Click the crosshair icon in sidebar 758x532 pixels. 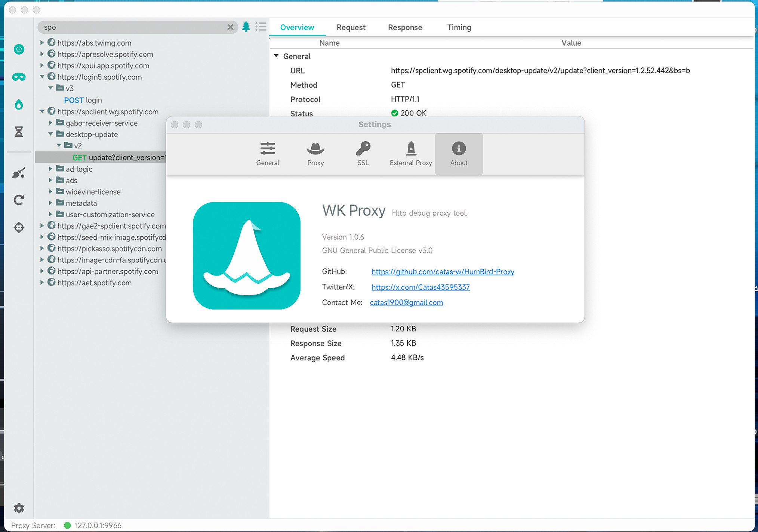[x=19, y=227]
